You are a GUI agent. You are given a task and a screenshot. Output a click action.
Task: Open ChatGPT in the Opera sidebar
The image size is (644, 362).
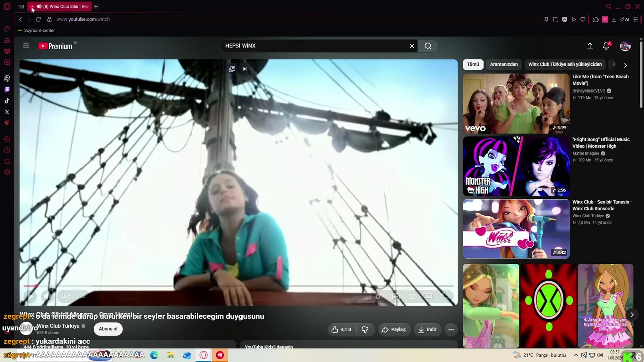[7, 78]
